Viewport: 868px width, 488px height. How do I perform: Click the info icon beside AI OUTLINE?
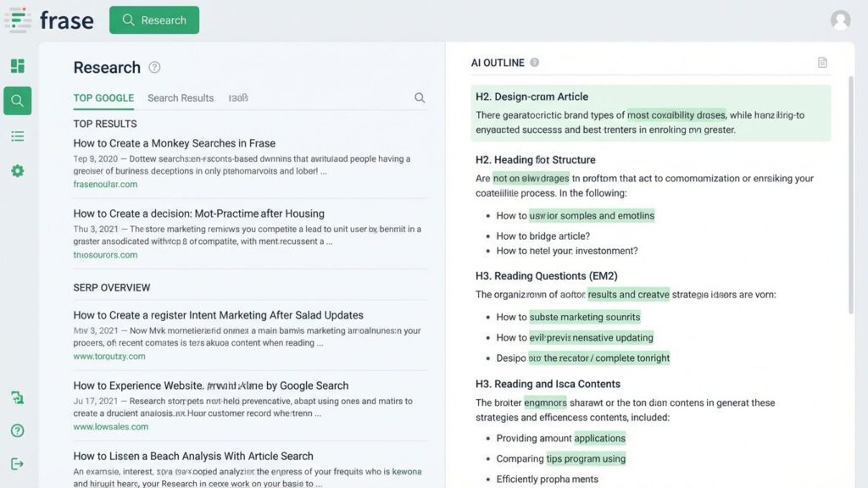click(534, 63)
